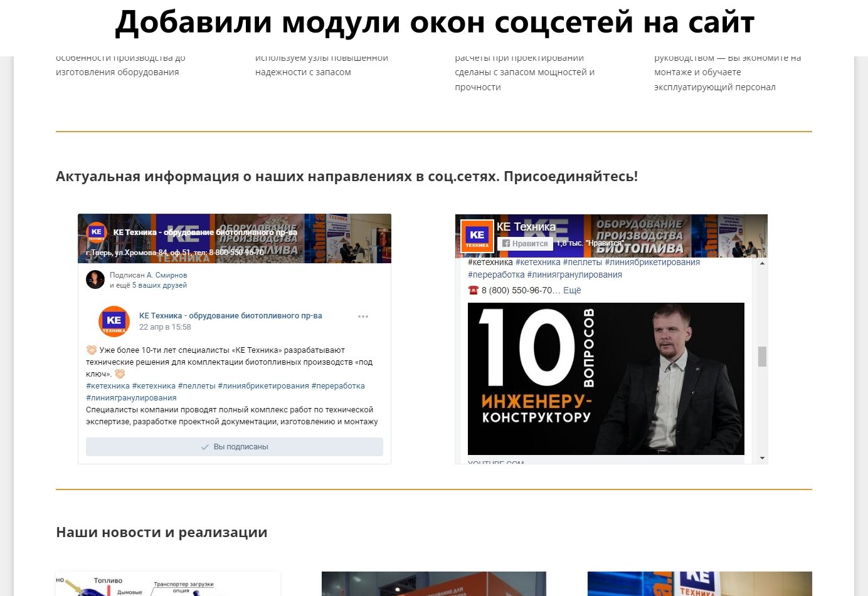
Task: Open middle news thumbnail with orange stand
Action: click(434, 583)
